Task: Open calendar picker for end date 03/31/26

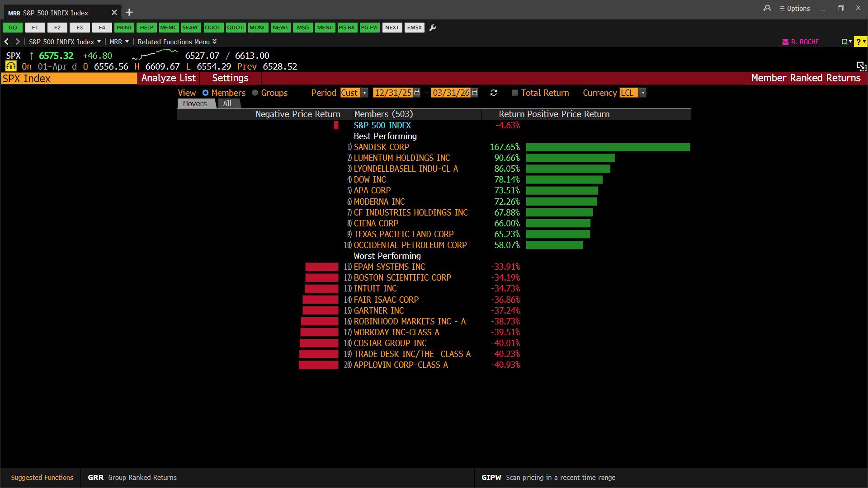Action: 475,93
